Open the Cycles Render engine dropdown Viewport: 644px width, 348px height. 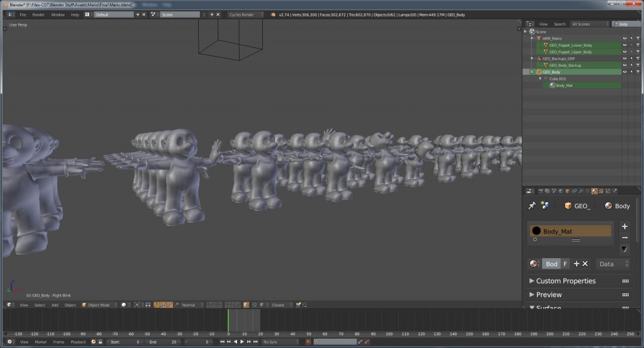245,14
